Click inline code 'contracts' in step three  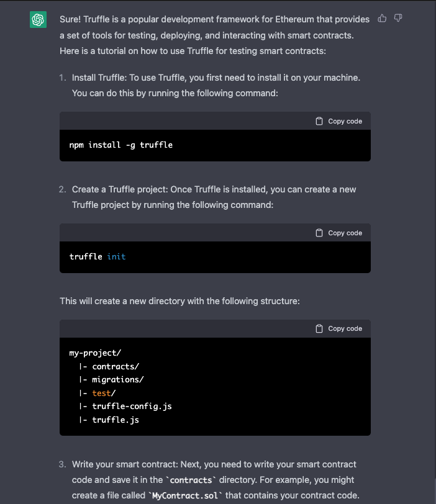point(191,480)
